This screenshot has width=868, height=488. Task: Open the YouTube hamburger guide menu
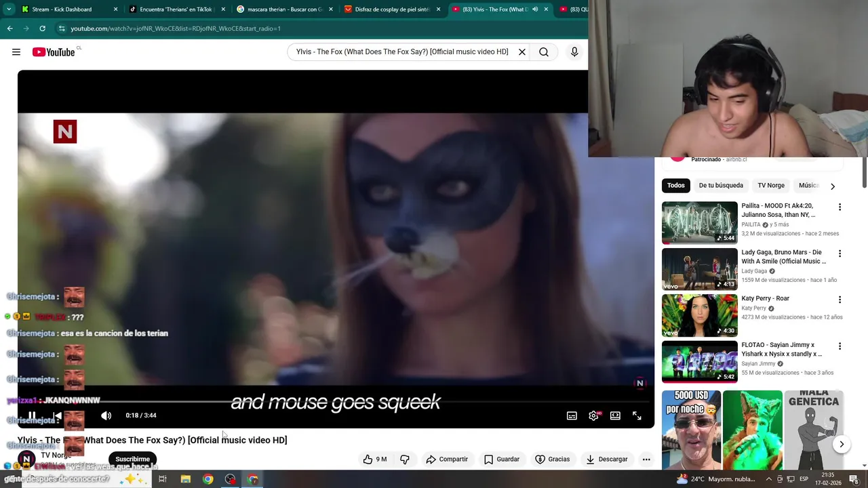click(x=16, y=52)
